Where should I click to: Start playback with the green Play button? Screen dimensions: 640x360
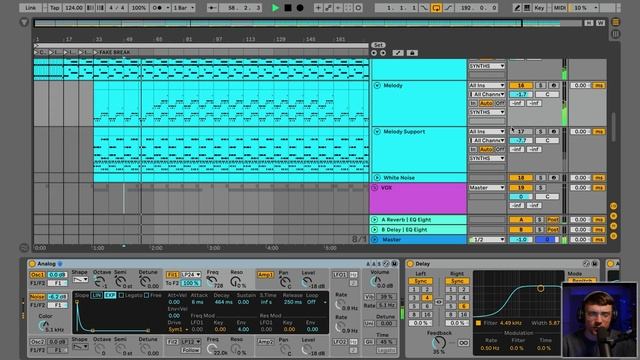pos(276,8)
